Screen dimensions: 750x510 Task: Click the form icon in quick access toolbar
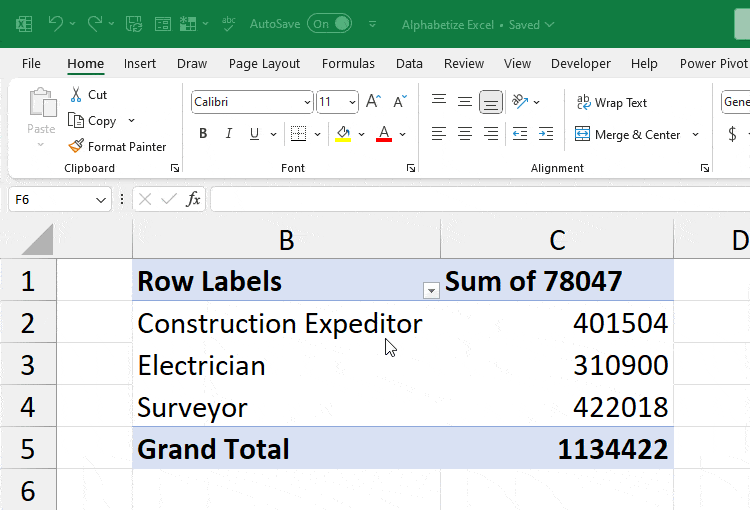click(163, 23)
